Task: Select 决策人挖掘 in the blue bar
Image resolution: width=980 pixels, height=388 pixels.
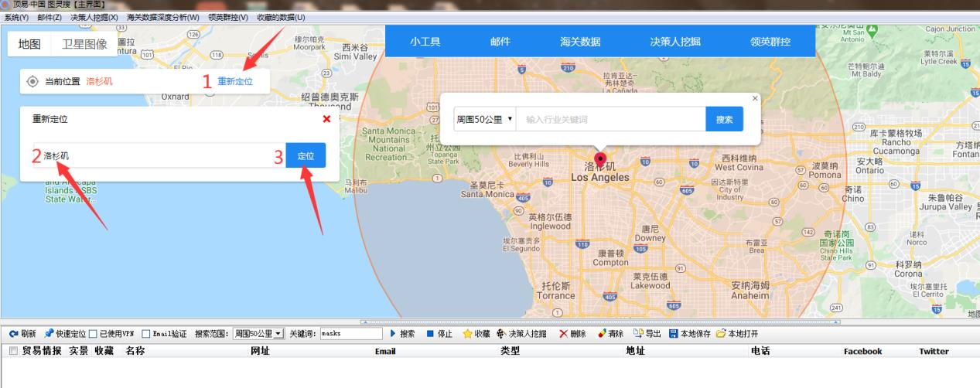Action: coord(674,42)
